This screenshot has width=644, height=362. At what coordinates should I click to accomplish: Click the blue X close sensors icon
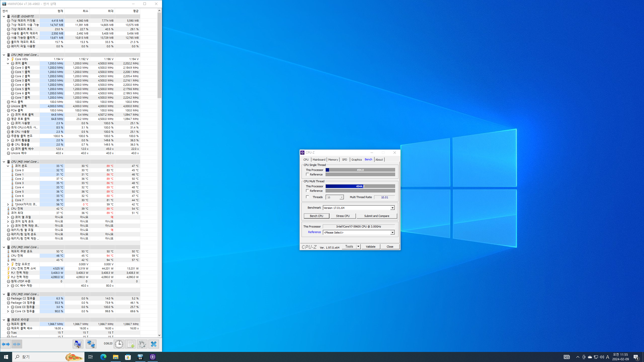[x=154, y=344]
